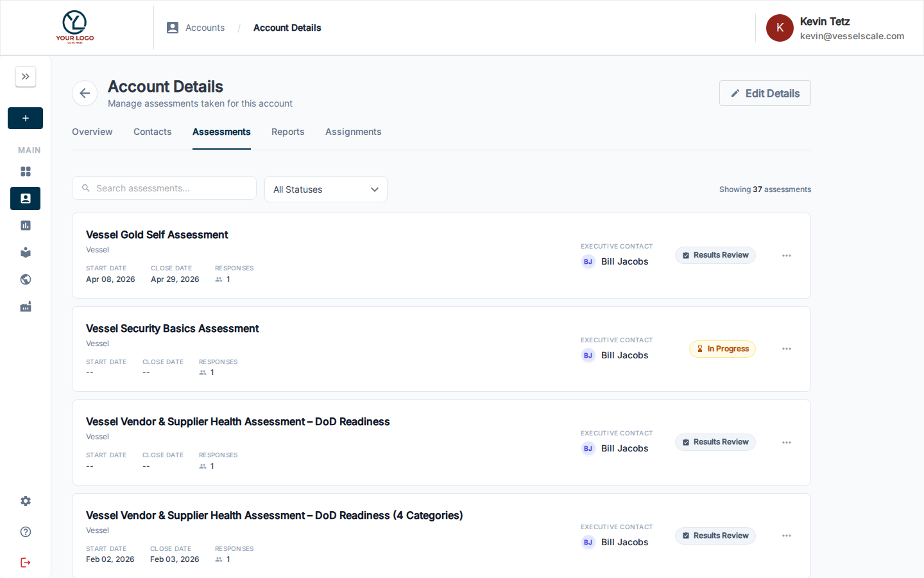924x578 pixels.
Task: Click the Apr 08, 2026 start date
Action: pos(110,279)
